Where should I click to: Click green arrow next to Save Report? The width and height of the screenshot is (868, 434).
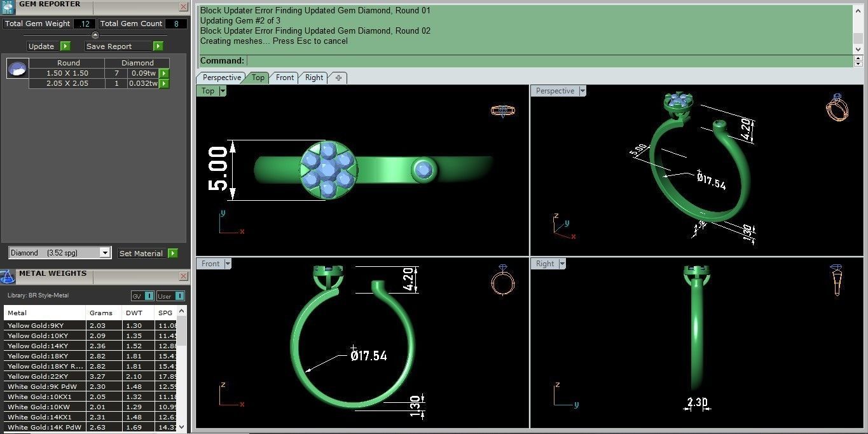coord(158,46)
